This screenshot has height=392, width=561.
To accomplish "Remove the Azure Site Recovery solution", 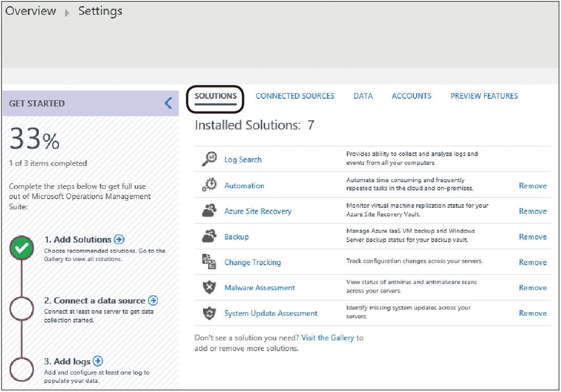I will (533, 211).
